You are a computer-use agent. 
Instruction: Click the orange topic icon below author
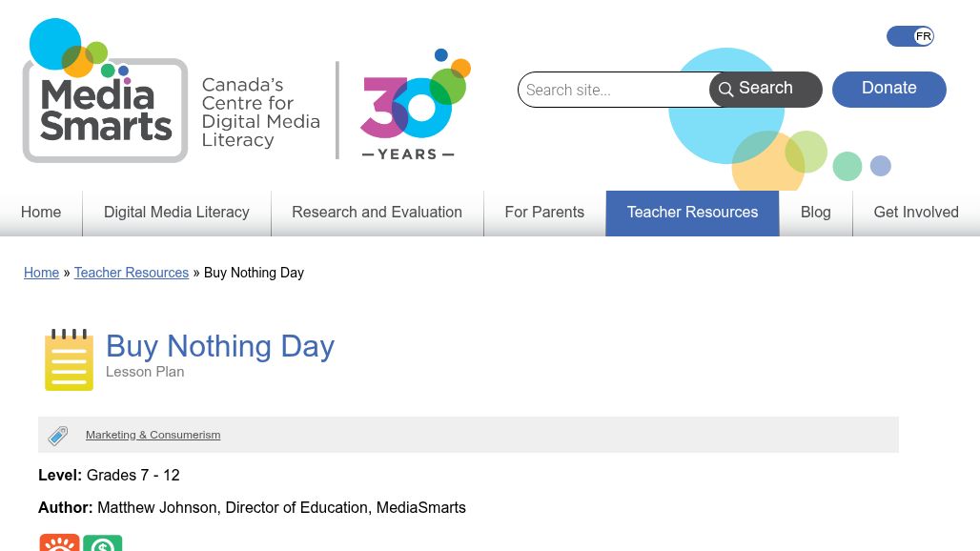[x=59, y=543]
